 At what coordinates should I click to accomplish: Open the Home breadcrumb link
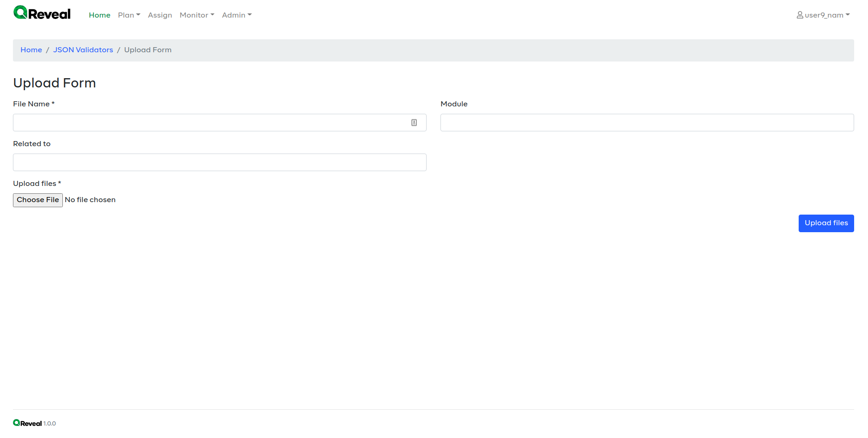(x=31, y=49)
